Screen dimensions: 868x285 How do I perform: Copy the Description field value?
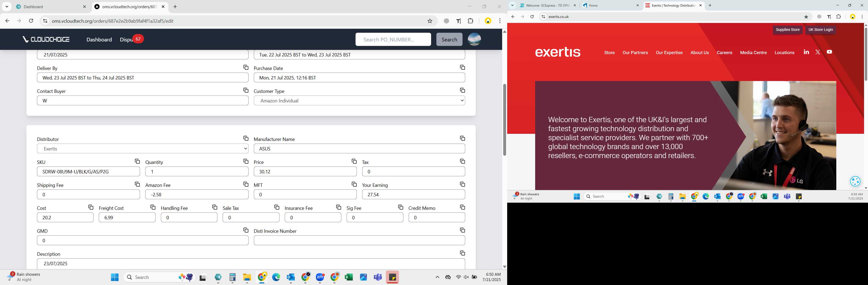pyautogui.click(x=462, y=253)
